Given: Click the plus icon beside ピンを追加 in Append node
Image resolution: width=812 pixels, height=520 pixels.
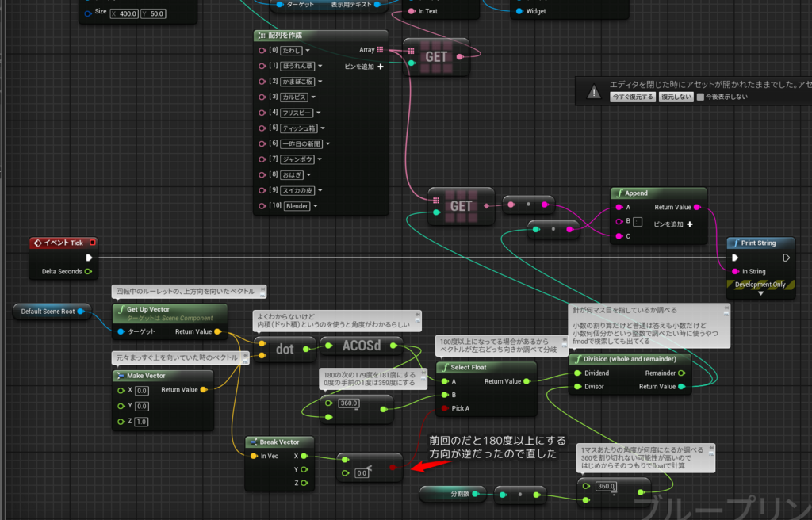Looking at the screenshot, I should pos(689,224).
